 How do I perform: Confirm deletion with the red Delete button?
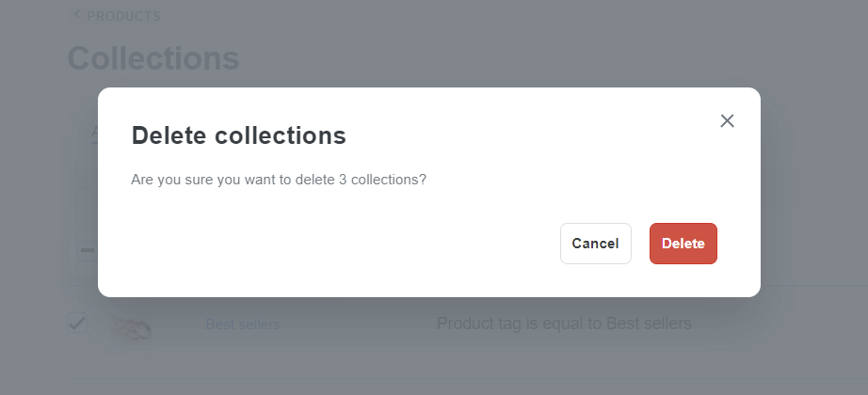tap(683, 244)
